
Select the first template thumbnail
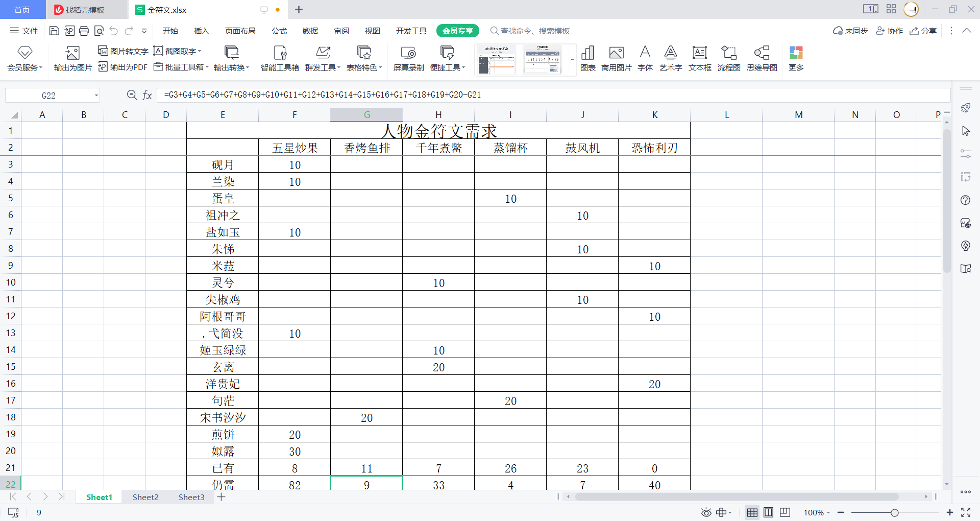coord(496,60)
